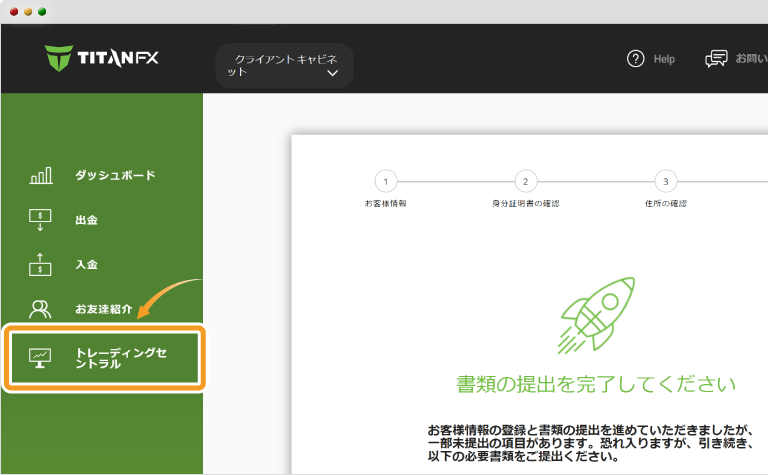Open the お問い text link in header
This screenshot has width=768, height=475.
coord(751,59)
